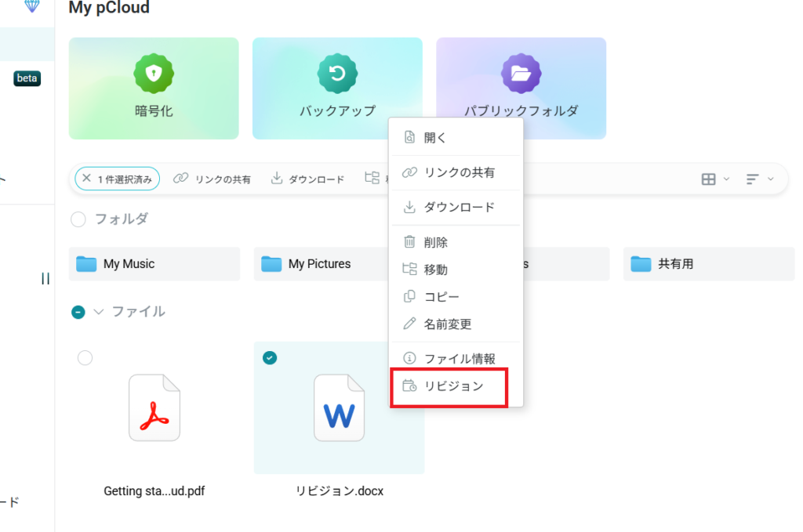
Task: Click the My Music folder icon
Action: click(x=86, y=264)
